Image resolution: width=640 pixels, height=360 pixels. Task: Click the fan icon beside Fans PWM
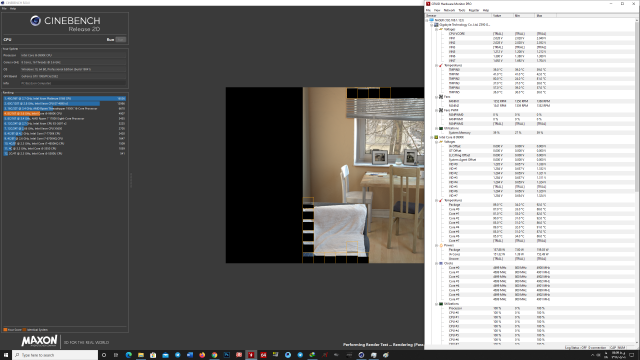[x=441, y=110]
